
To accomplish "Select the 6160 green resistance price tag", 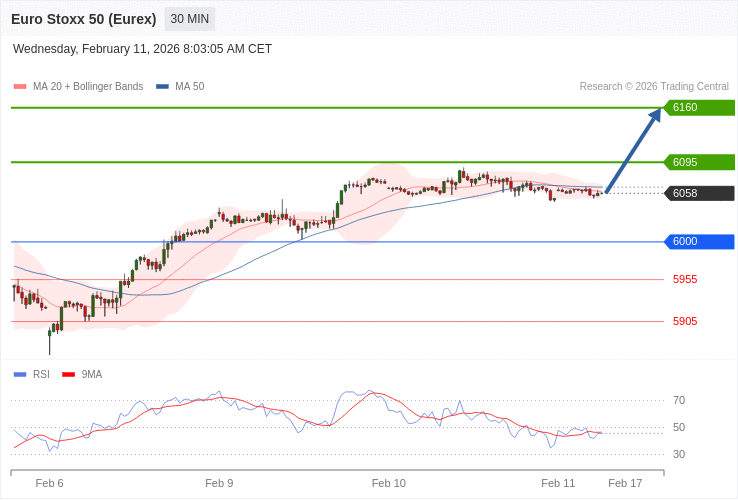I will [699, 107].
